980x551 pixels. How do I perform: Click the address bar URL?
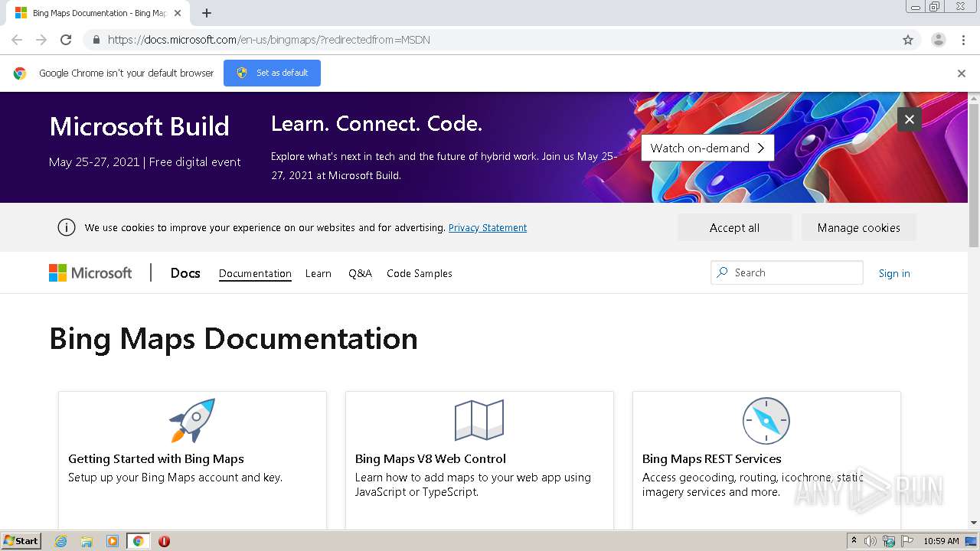pyautogui.click(x=269, y=40)
